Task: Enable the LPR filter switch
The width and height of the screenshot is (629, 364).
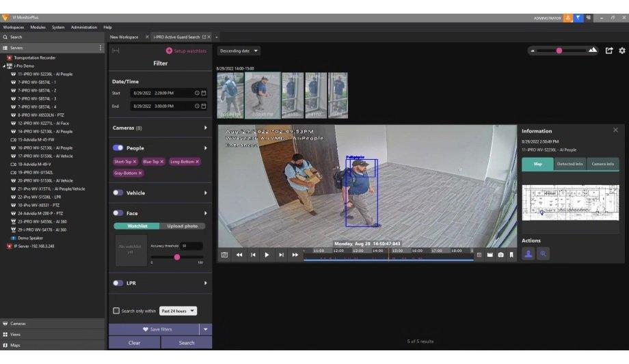Action: [x=118, y=283]
